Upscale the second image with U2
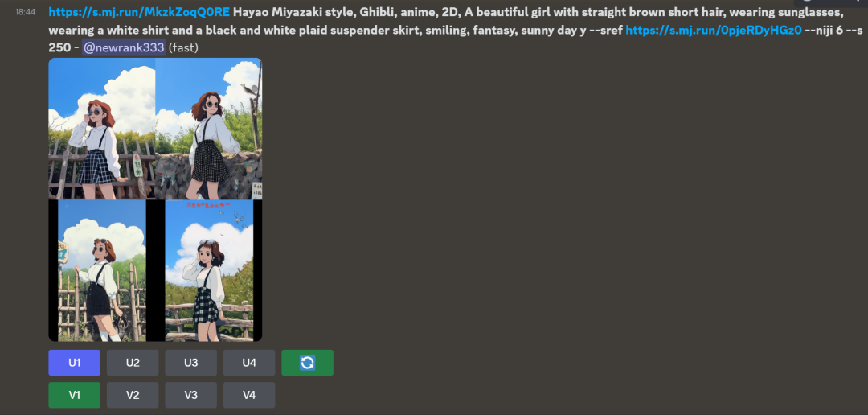868x415 pixels. point(133,363)
